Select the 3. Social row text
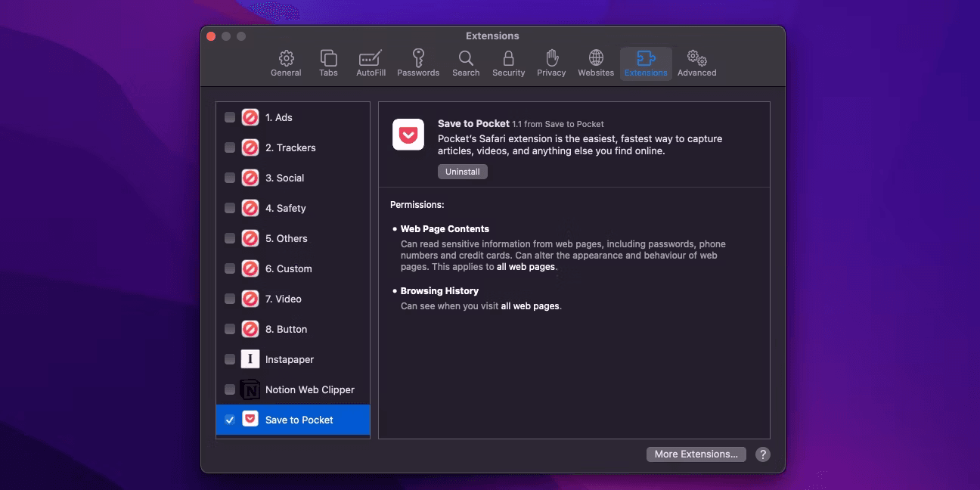The image size is (980, 490). 284,178
